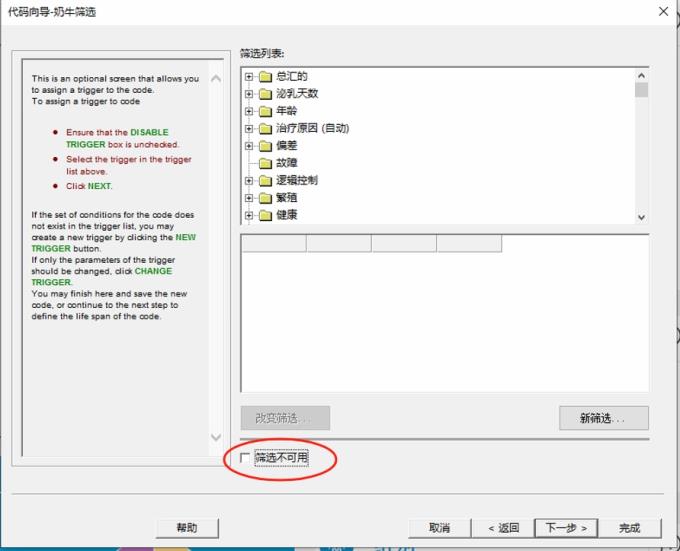Expand the 健康 tree node

click(248, 215)
